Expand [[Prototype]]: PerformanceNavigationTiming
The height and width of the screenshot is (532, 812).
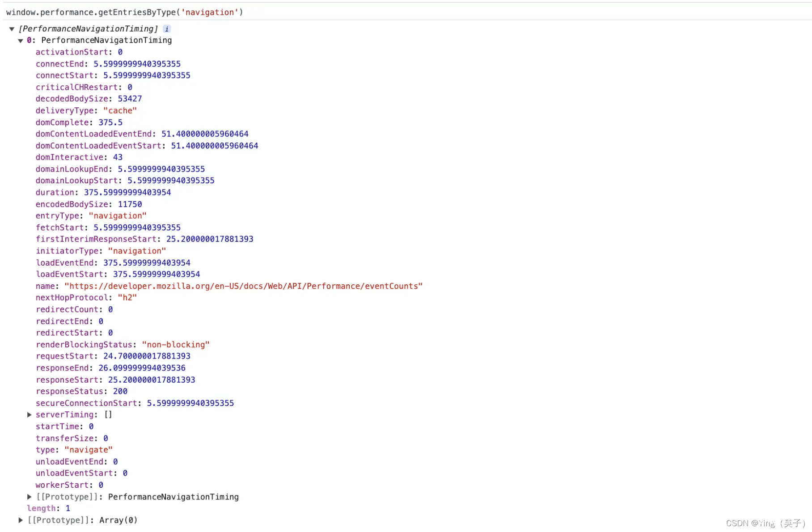pos(30,497)
